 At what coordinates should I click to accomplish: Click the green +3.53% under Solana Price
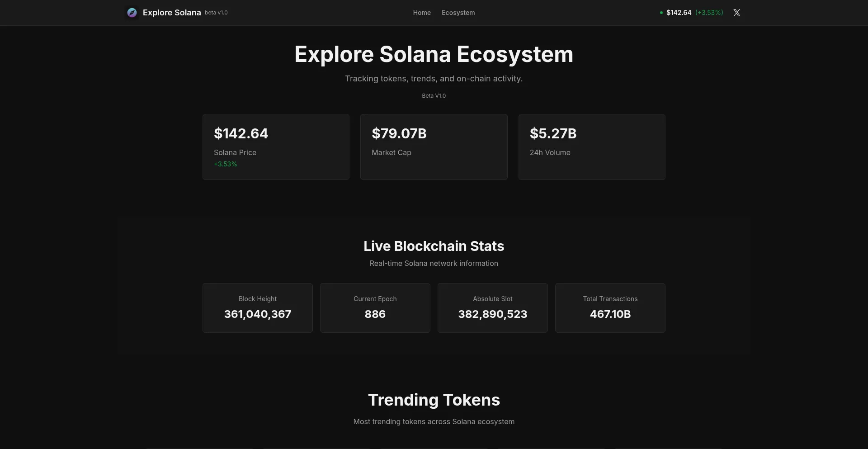click(x=226, y=164)
